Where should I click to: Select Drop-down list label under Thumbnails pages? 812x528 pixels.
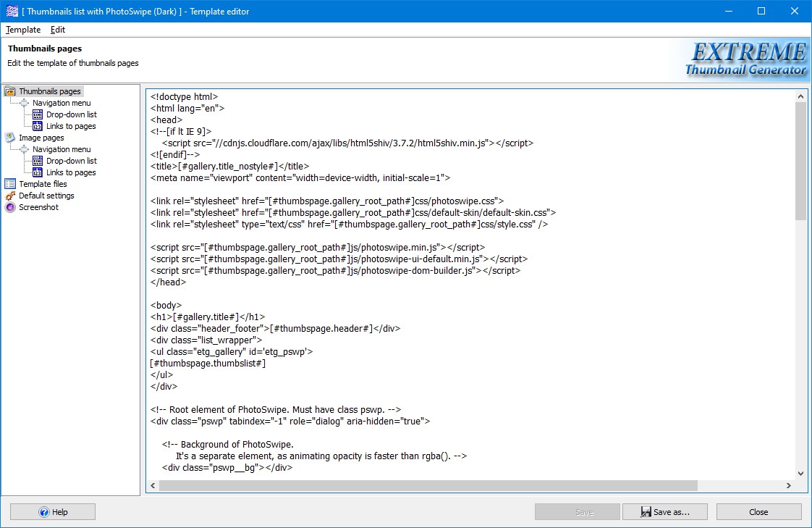coord(72,114)
